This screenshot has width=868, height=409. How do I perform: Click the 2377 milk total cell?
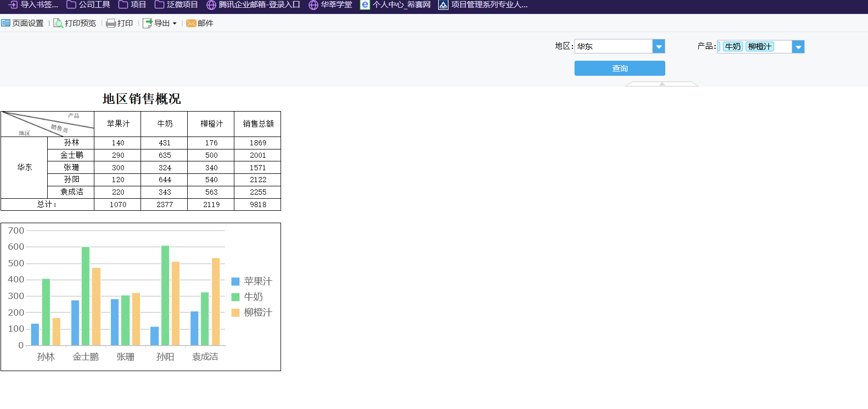pyautogui.click(x=164, y=204)
